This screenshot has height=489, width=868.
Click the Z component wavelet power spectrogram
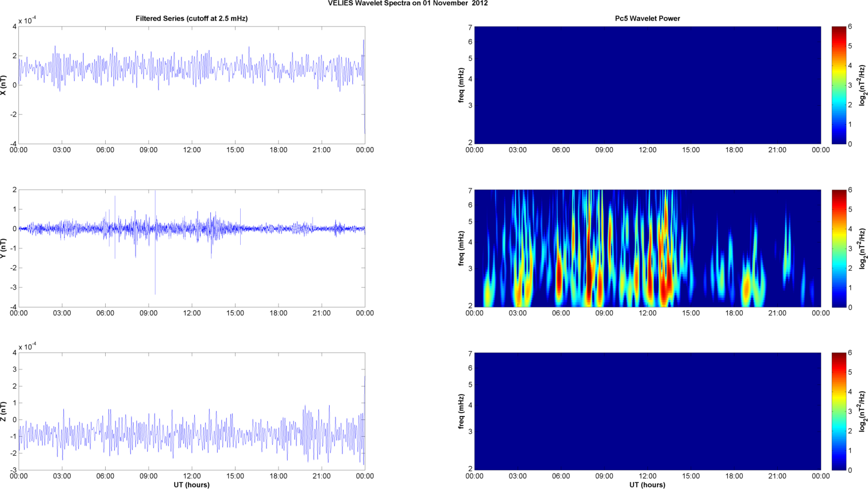point(647,411)
